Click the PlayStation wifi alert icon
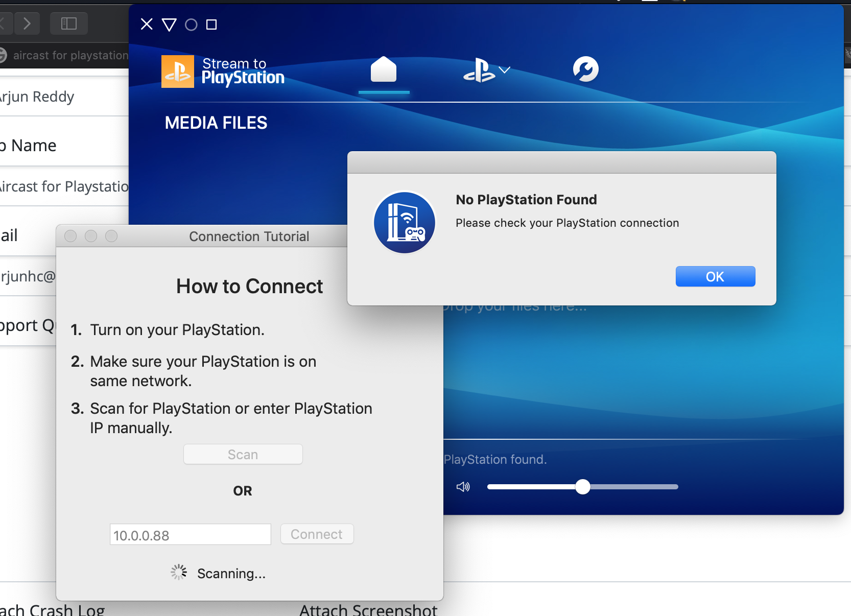Image resolution: width=851 pixels, height=616 pixels. point(405,223)
